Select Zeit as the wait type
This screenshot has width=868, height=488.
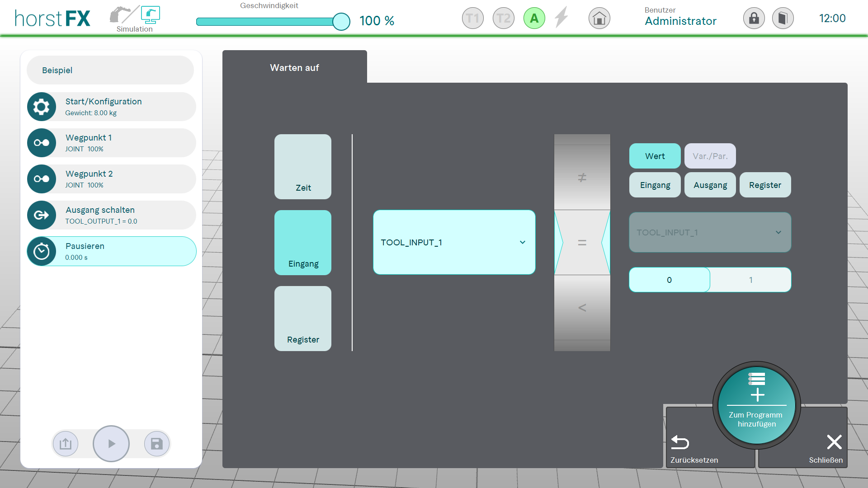coord(302,167)
